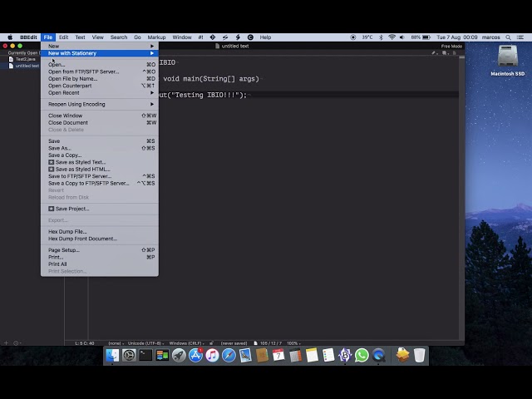Choose Save to FTP/SFTP Server…
Screen dimensions: 532x399
(100, 176)
